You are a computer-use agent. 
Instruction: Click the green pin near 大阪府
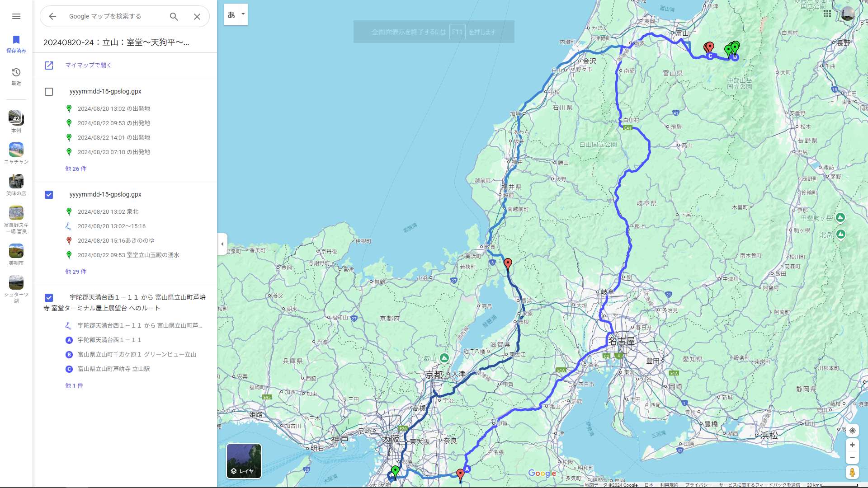click(x=395, y=471)
